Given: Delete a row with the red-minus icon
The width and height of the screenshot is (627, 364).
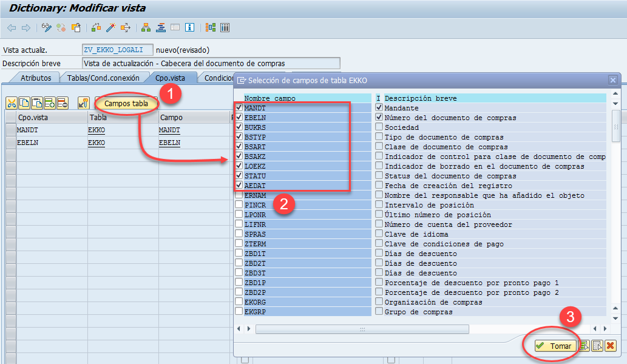Looking at the screenshot, I should tap(63, 103).
